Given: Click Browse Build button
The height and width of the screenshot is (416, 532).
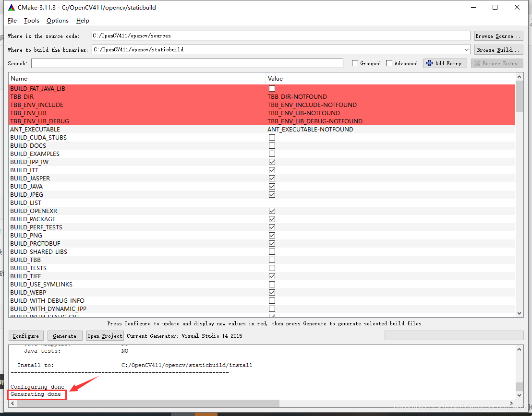Looking at the screenshot, I should (498, 50).
